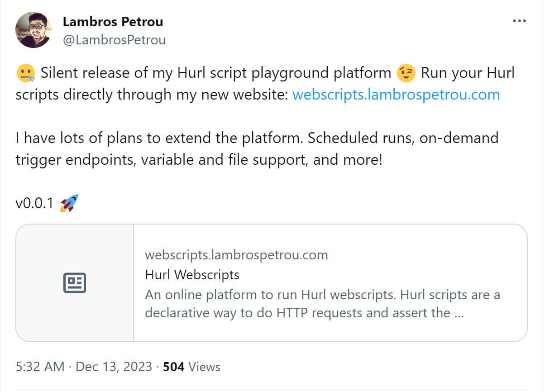
Task: Visit the @LambrosPetrou handle link
Action: coord(114,40)
